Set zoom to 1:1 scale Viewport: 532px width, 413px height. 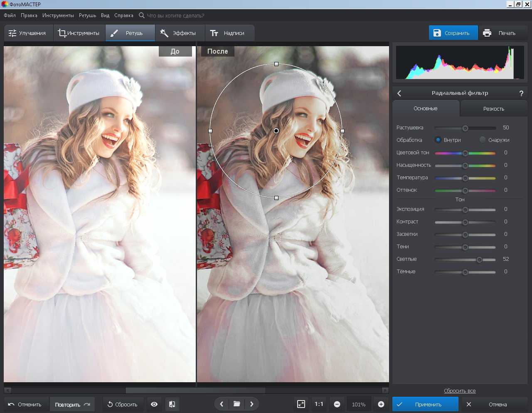[319, 404]
